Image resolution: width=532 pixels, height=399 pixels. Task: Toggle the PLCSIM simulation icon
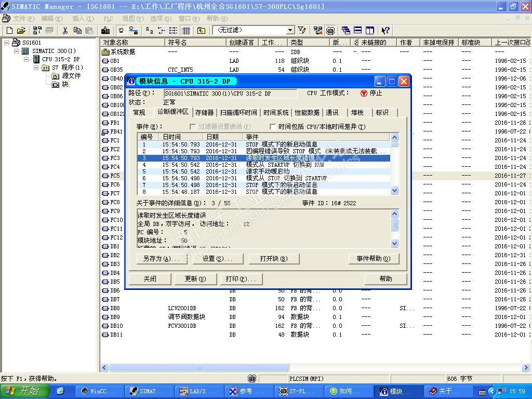[330, 31]
